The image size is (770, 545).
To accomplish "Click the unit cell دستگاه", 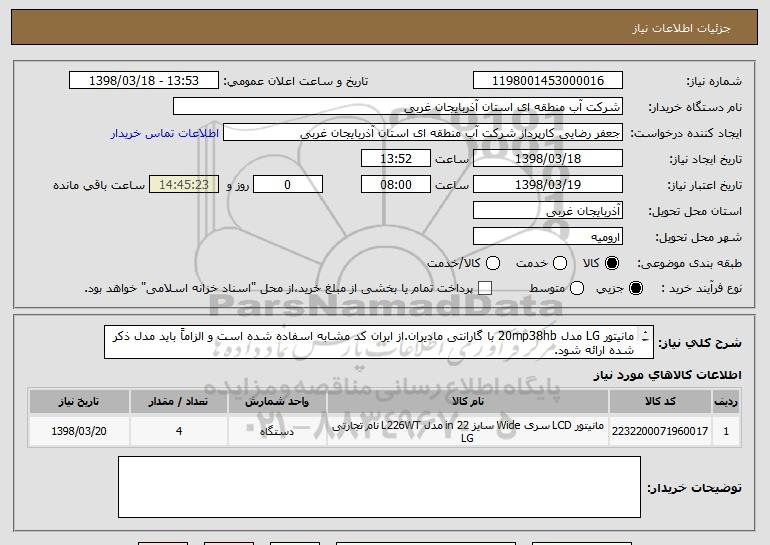I will coord(277,431).
